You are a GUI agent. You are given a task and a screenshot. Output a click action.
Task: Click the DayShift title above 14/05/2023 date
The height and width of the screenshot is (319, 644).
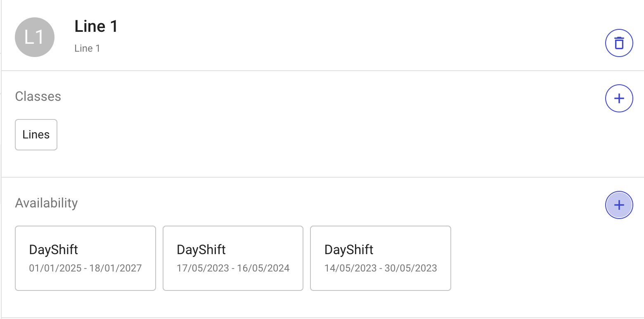pyautogui.click(x=349, y=250)
